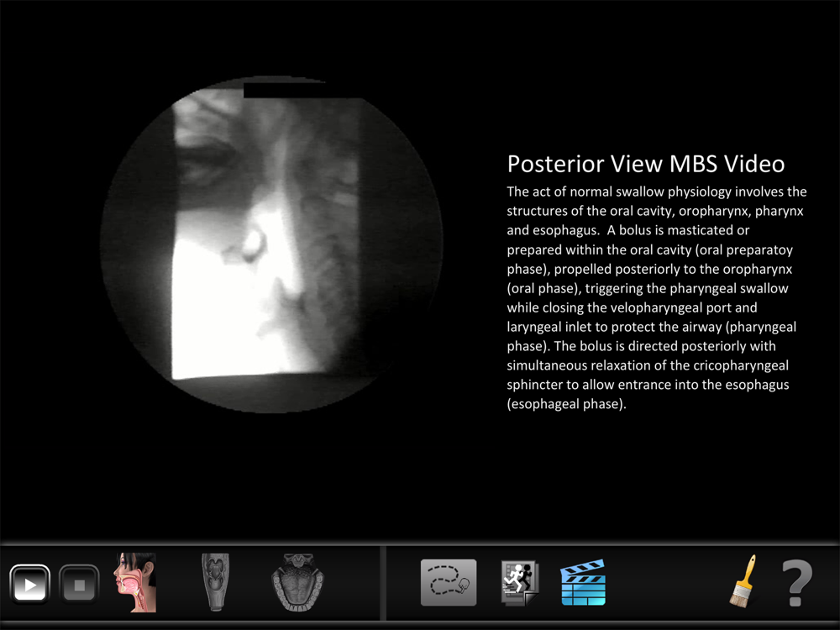Select the paintbrush tool
This screenshot has height=630, width=840.
click(x=743, y=582)
